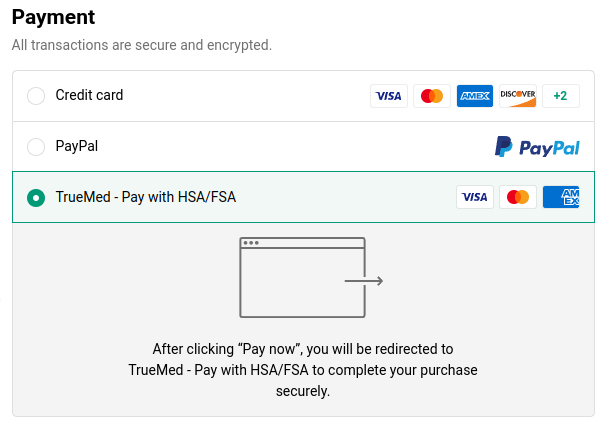
Task: Choose the "Credit card" option label
Action: (x=89, y=96)
